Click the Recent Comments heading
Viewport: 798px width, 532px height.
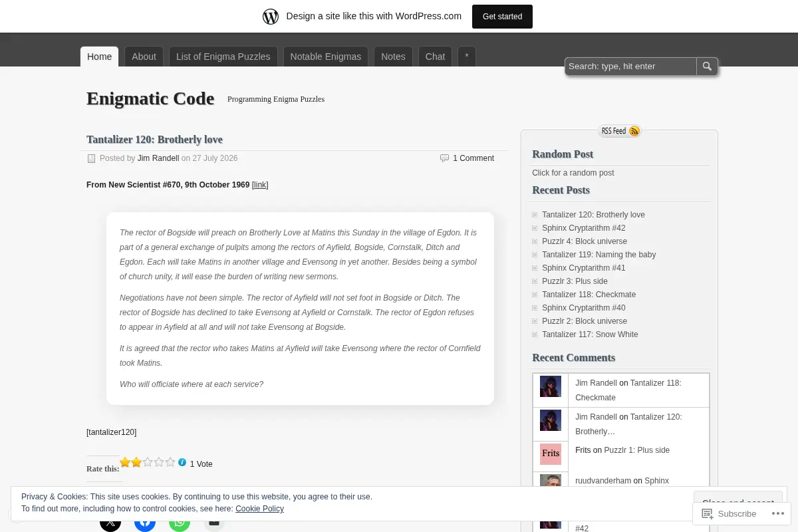tap(574, 358)
